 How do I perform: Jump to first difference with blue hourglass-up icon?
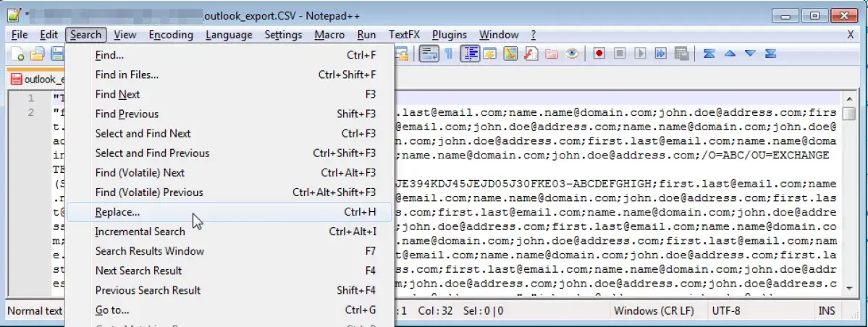click(x=709, y=54)
